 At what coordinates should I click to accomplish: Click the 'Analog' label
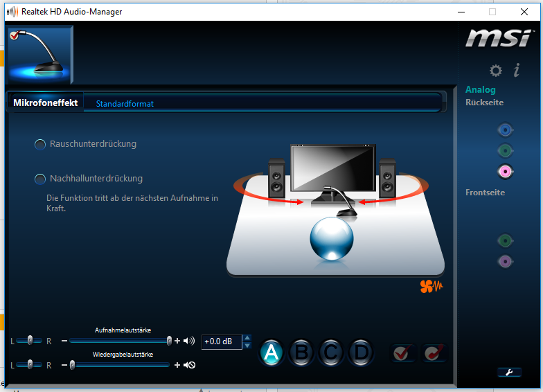[x=481, y=90]
